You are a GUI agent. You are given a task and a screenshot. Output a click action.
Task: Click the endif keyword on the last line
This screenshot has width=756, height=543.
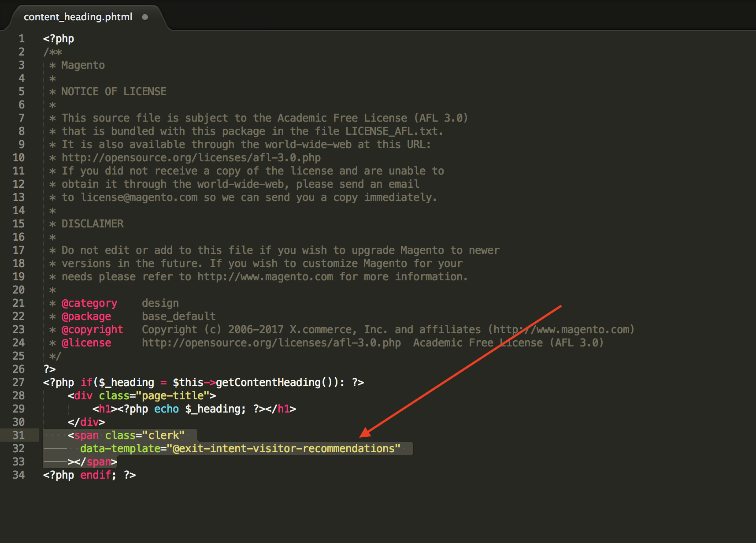(x=95, y=475)
